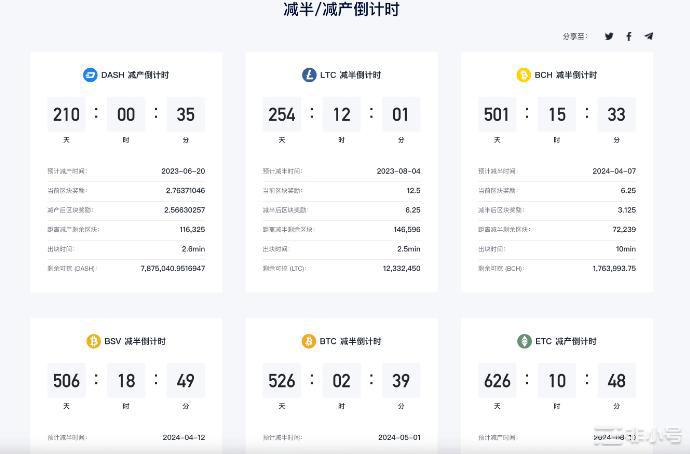Viewport: 690px width, 454px height.
Task: Click LTC days counter 254
Action: [x=282, y=114]
